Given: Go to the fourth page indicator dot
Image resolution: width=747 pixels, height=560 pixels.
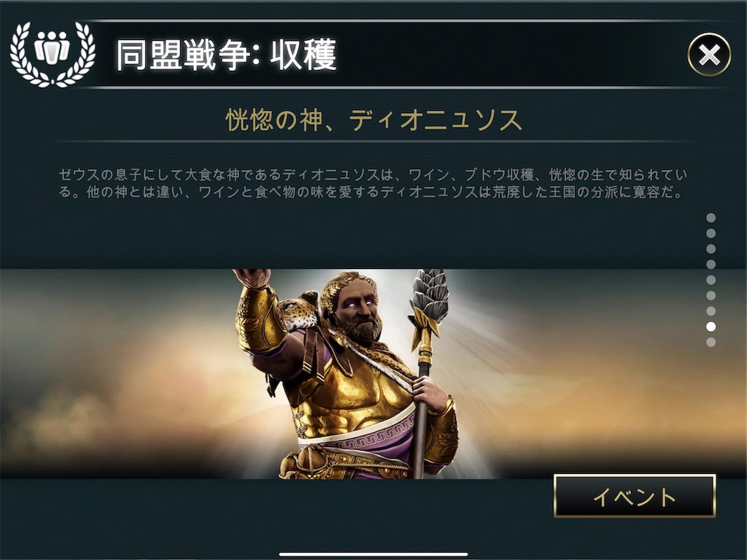Looking at the screenshot, I should [711, 264].
